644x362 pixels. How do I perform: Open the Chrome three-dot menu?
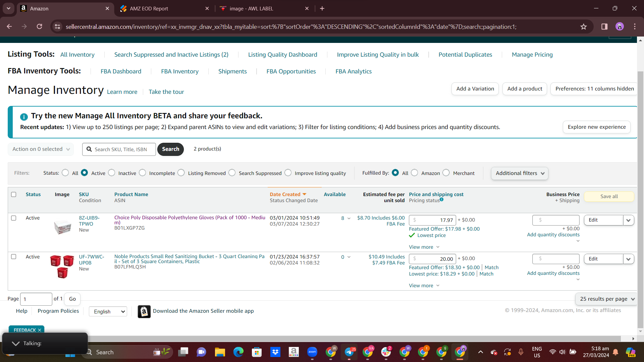point(635,26)
